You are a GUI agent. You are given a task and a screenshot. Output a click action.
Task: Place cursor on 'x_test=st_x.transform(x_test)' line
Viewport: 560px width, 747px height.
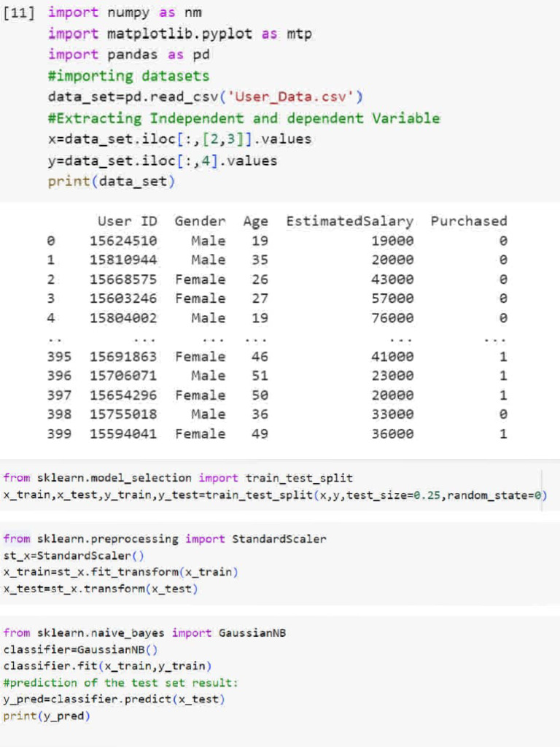101,588
